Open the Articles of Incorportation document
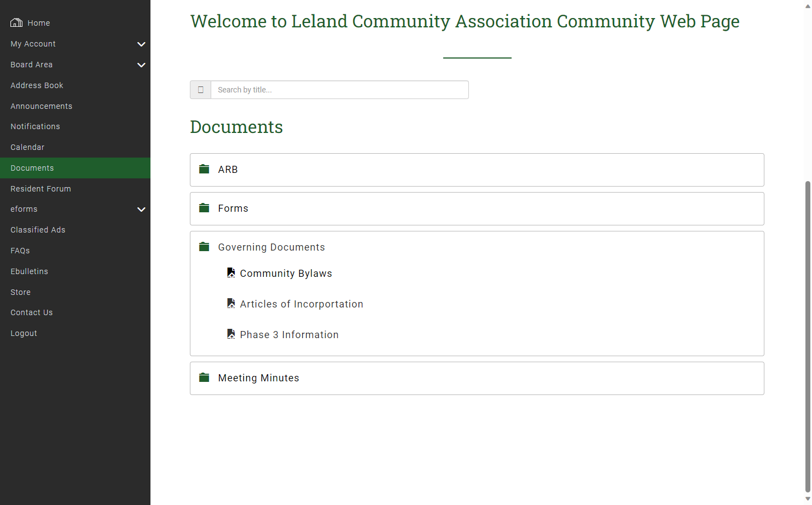 (301, 304)
